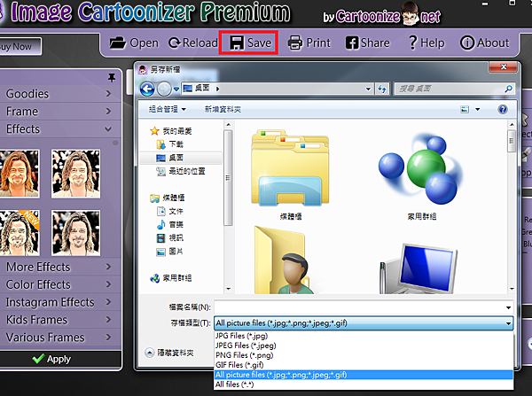This screenshot has width=532, height=396.
Task: Expand the Kids Frames category
Action: coord(60,320)
